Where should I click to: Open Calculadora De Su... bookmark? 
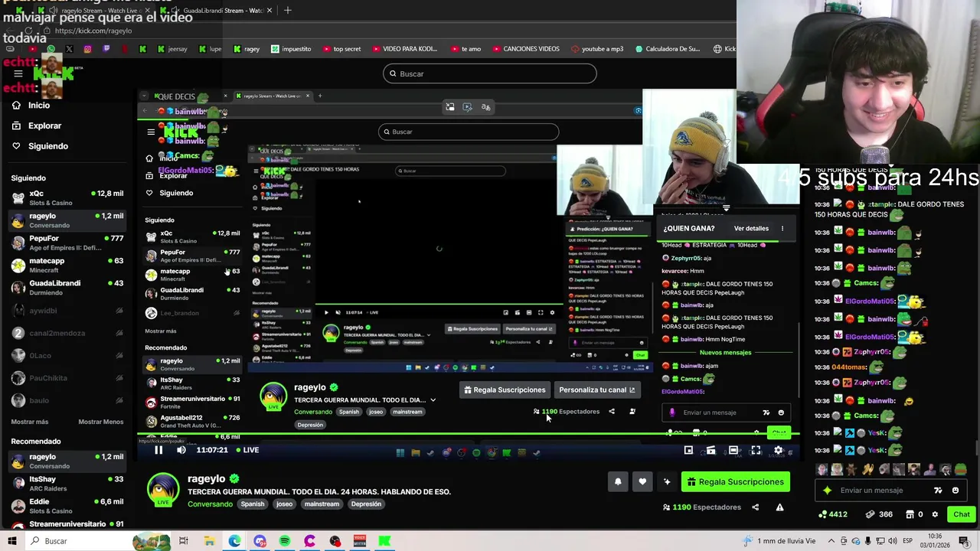[668, 49]
